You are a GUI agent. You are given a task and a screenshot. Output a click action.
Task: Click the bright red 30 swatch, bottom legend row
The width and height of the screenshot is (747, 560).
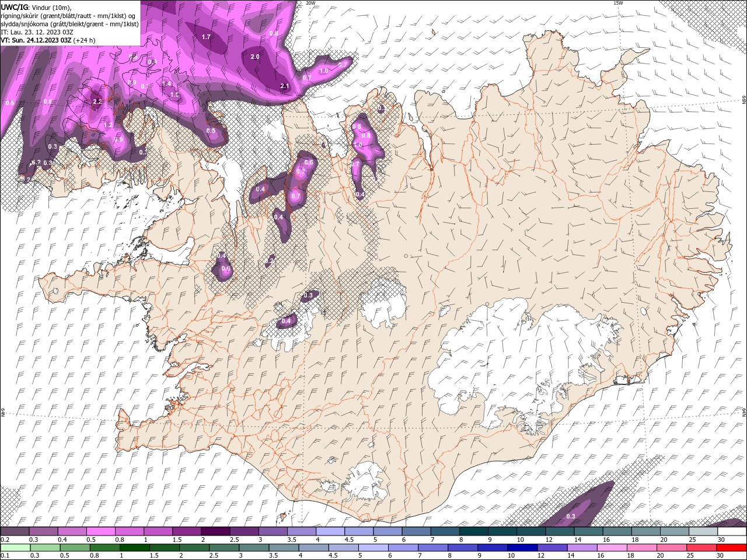731,547
